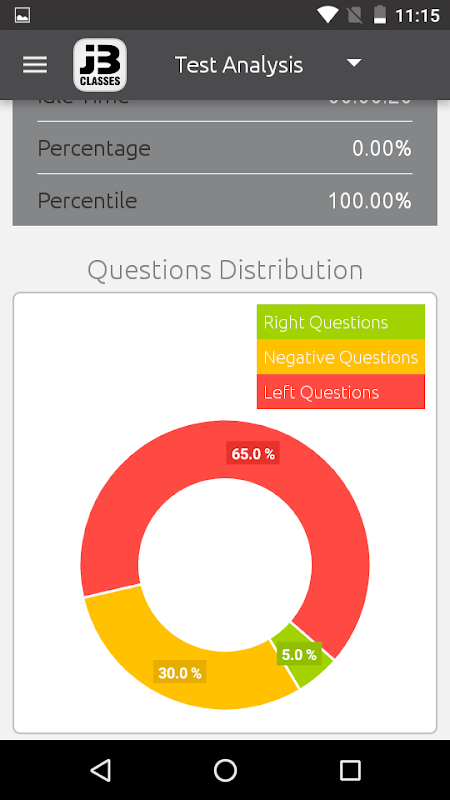Viewport: 450px width, 800px height.
Task: Open recent apps square button
Action: 350,770
